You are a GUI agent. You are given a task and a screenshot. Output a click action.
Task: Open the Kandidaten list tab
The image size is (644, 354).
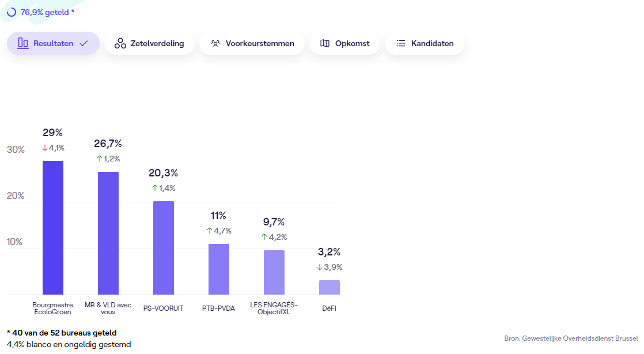tap(425, 43)
